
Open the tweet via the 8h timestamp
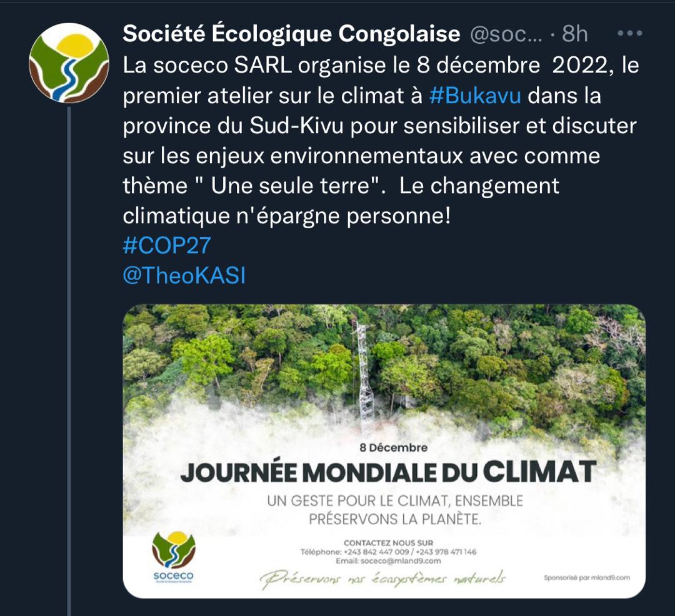pyautogui.click(x=575, y=34)
